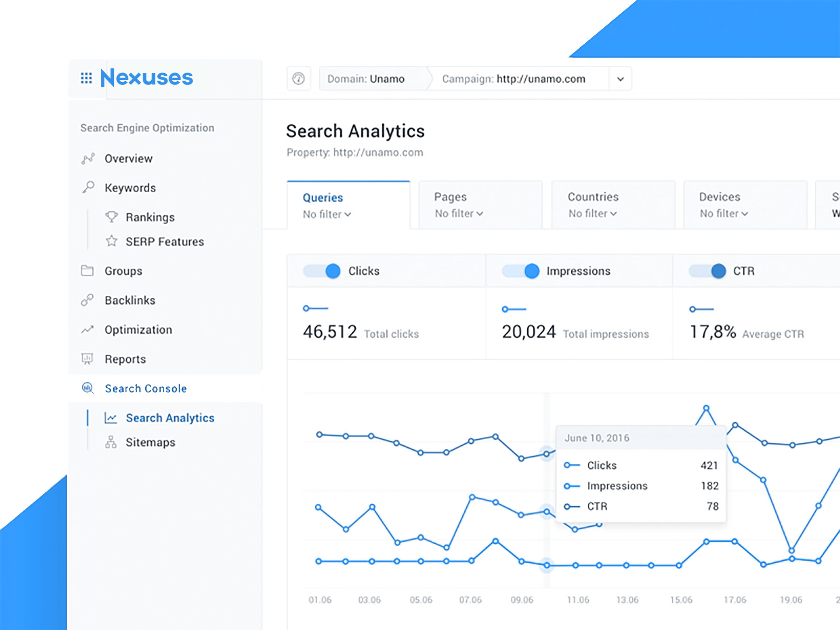The width and height of the screenshot is (840, 630).
Task: Click the chart peak data point near 15.06
Action: click(x=706, y=408)
